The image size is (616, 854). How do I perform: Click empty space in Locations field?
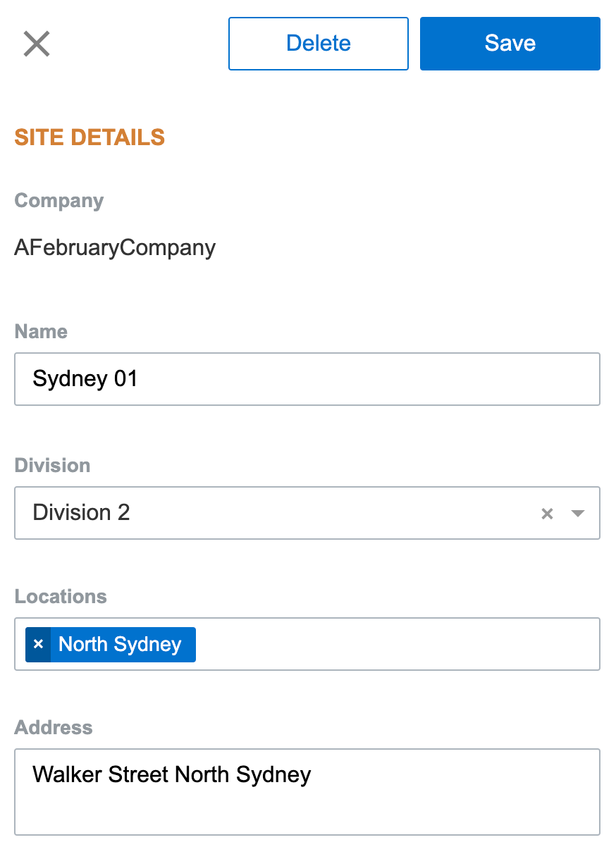pos(395,644)
